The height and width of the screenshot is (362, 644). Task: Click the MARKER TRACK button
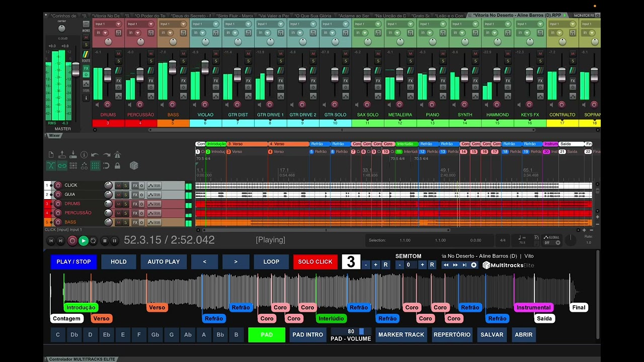[x=401, y=335]
